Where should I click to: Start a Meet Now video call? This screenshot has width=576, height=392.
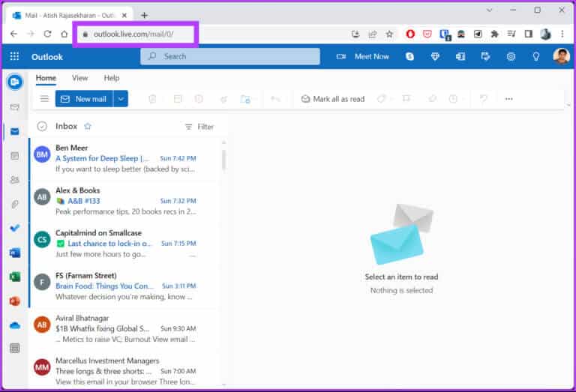(x=363, y=56)
